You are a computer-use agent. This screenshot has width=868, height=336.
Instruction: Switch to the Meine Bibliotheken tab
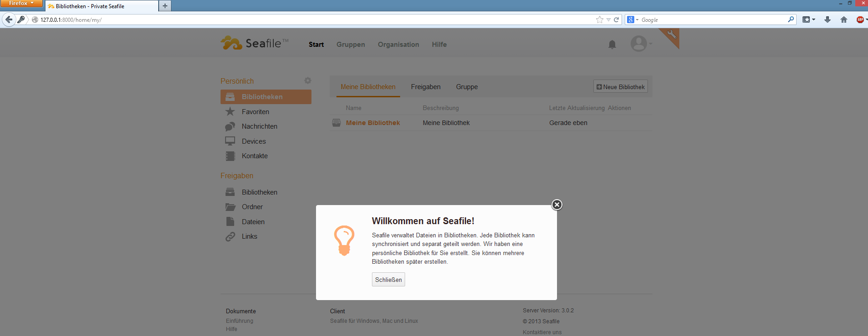click(x=368, y=87)
